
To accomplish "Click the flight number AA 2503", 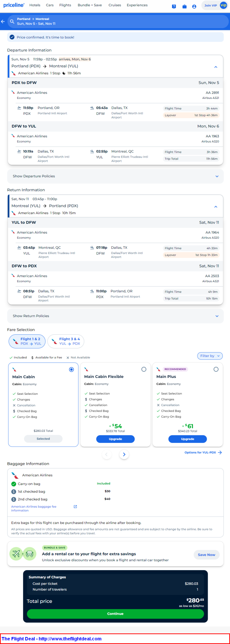I will pyautogui.click(x=212, y=276).
